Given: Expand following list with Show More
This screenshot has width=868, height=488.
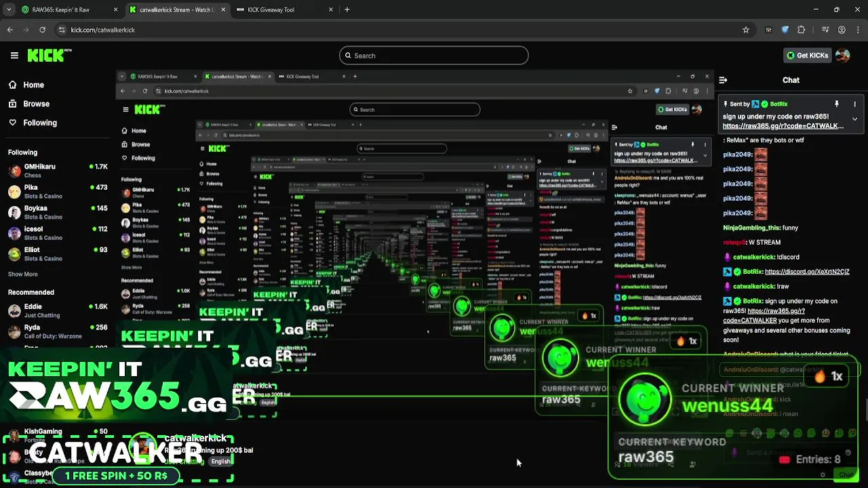Looking at the screenshot, I should coord(22,274).
